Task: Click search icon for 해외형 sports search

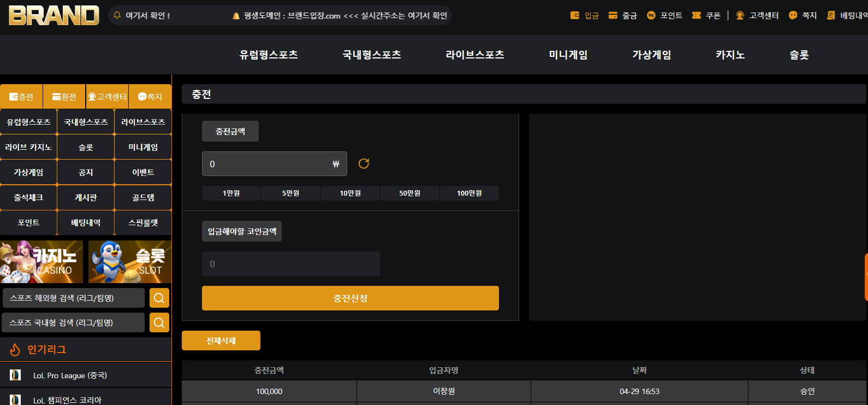Action: tap(159, 298)
